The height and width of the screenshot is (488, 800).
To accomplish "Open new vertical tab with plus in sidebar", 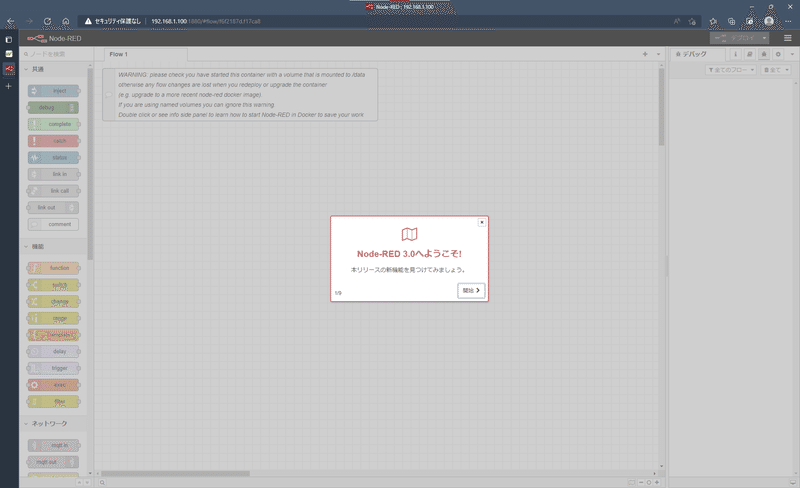I will tap(9, 86).
